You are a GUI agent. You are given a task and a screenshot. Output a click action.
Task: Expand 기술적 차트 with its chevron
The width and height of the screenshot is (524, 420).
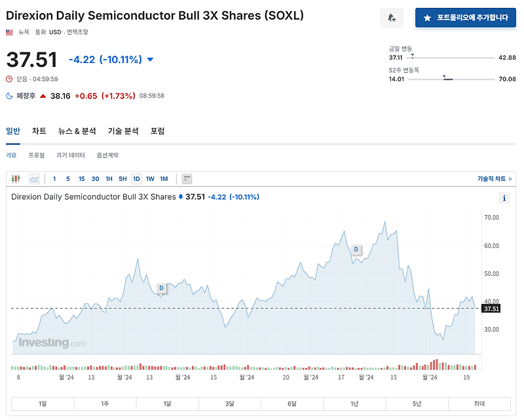click(x=510, y=178)
